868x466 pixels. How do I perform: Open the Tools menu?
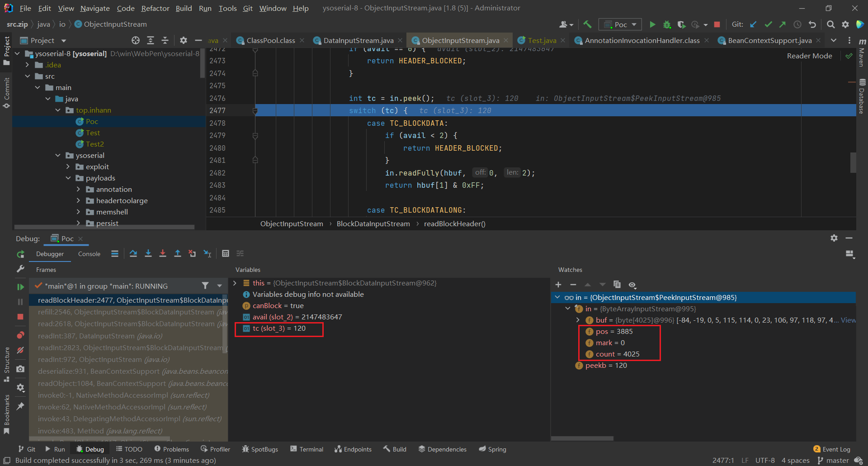click(x=227, y=8)
